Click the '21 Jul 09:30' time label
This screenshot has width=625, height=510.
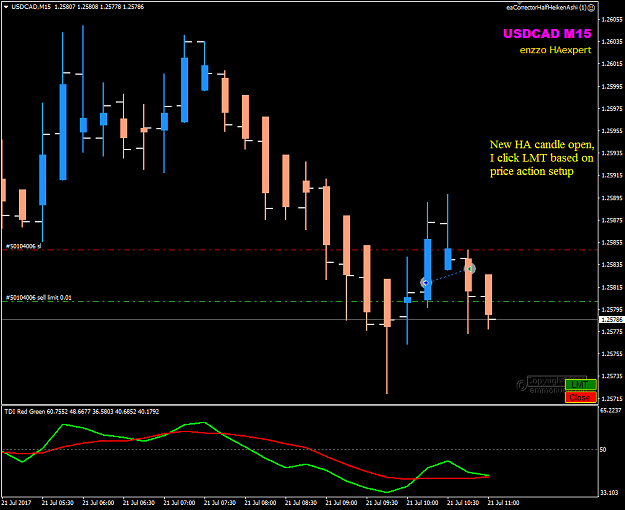(381, 503)
